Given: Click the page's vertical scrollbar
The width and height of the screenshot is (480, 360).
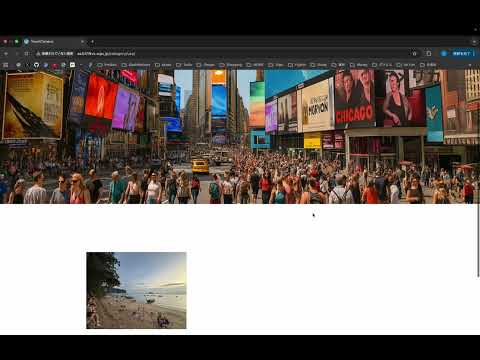Looking at the screenshot, I should tap(478, 240).
